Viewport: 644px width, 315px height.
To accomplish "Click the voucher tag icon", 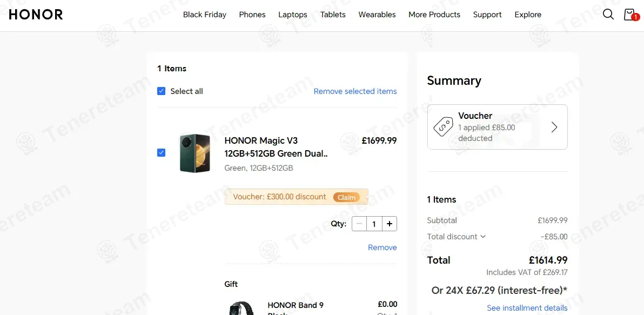I will point(443,127).
